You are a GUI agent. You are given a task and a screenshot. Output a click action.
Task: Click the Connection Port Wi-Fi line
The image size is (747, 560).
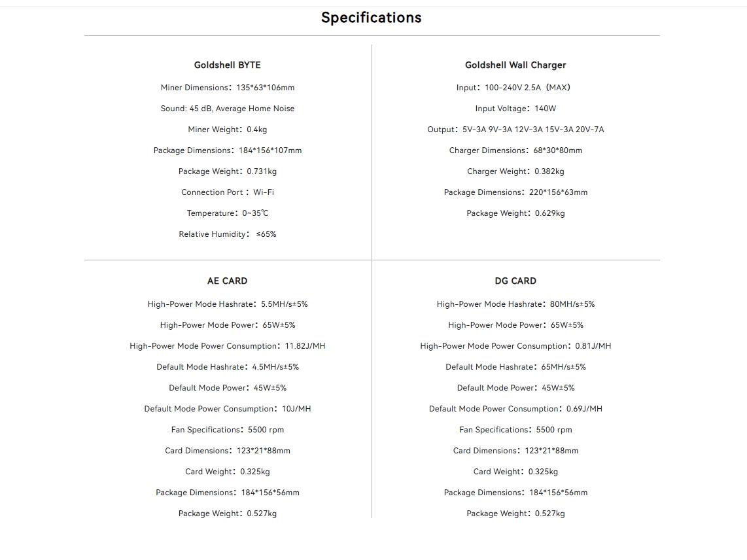(x=228, y=192)
